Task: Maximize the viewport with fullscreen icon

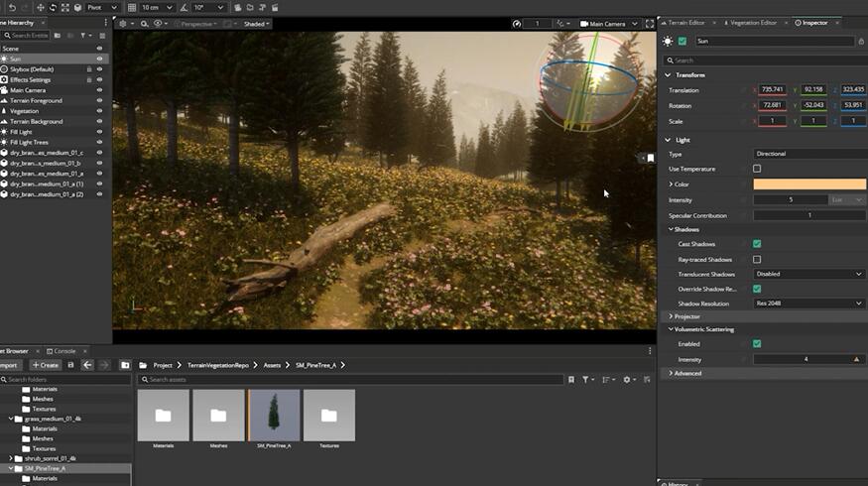Action: [649, 23]
